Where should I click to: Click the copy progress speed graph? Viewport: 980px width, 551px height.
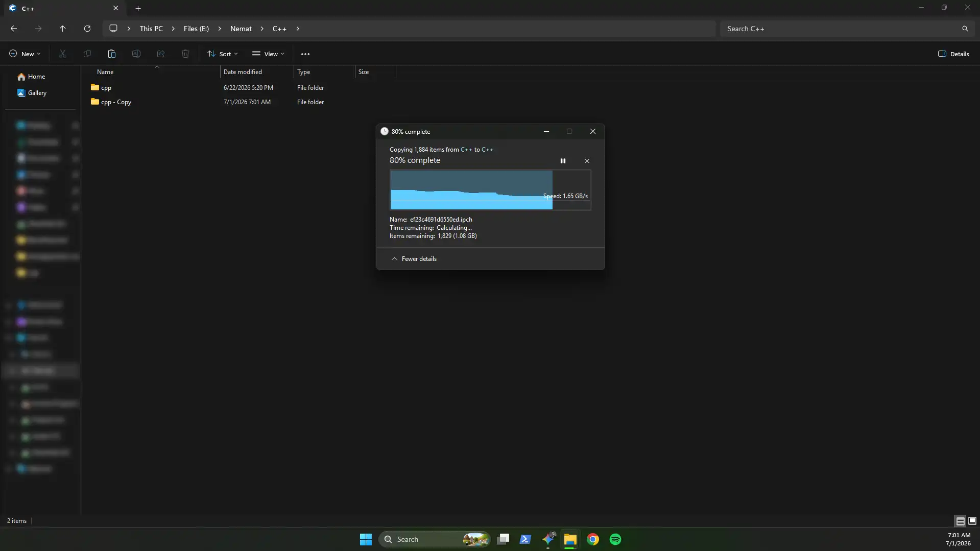click(x=490, y=190)
